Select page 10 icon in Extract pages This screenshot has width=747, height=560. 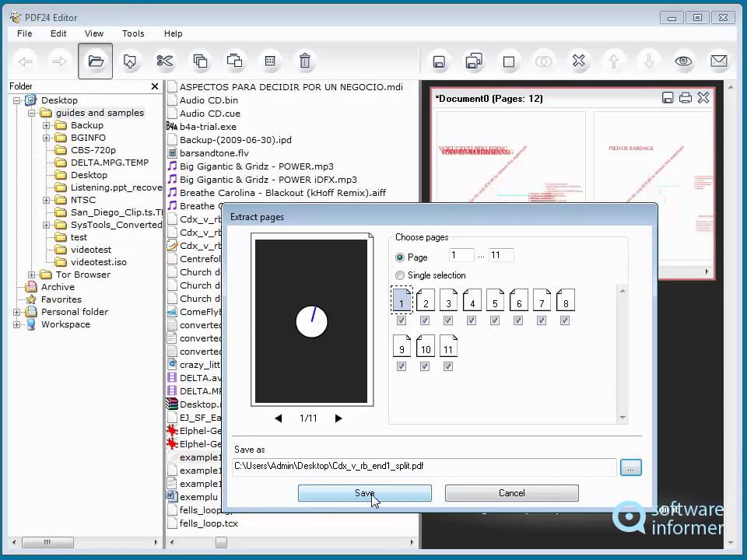[426, 345]
